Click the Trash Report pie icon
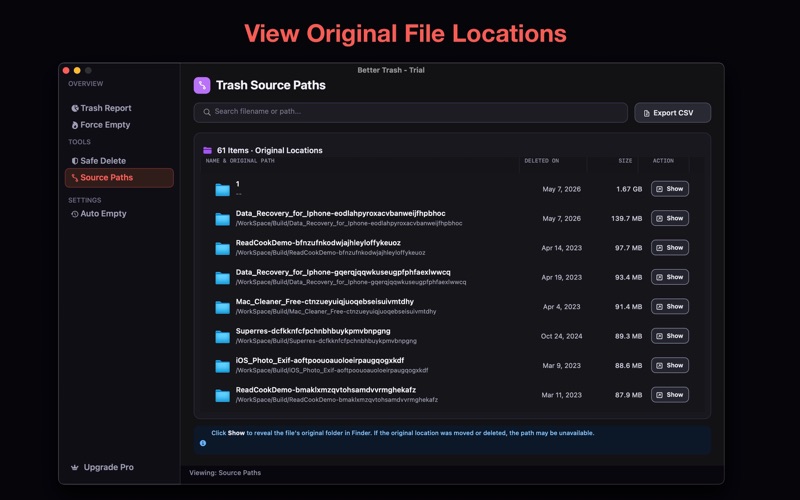800x500 pixels. tap(75, 108)
